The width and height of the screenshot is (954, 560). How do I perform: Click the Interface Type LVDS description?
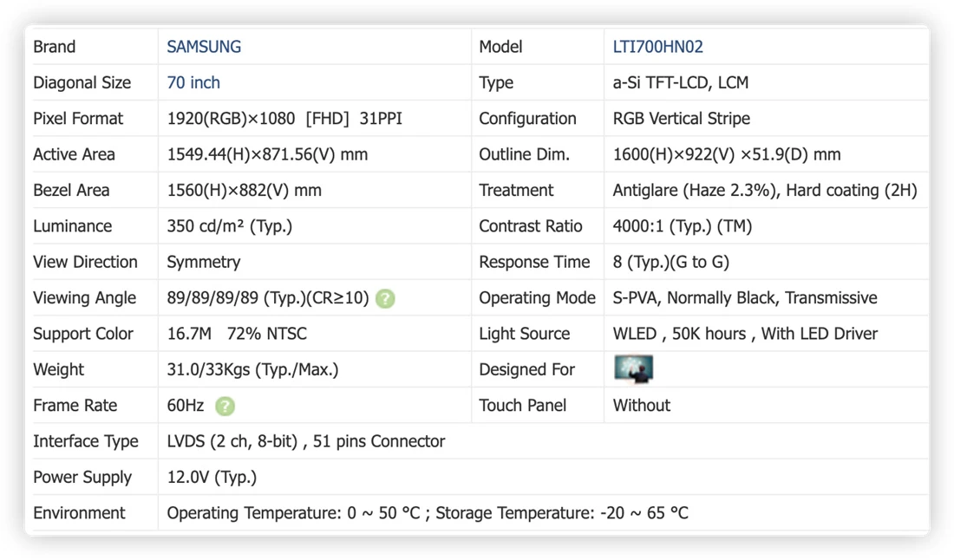coord(306,441)
